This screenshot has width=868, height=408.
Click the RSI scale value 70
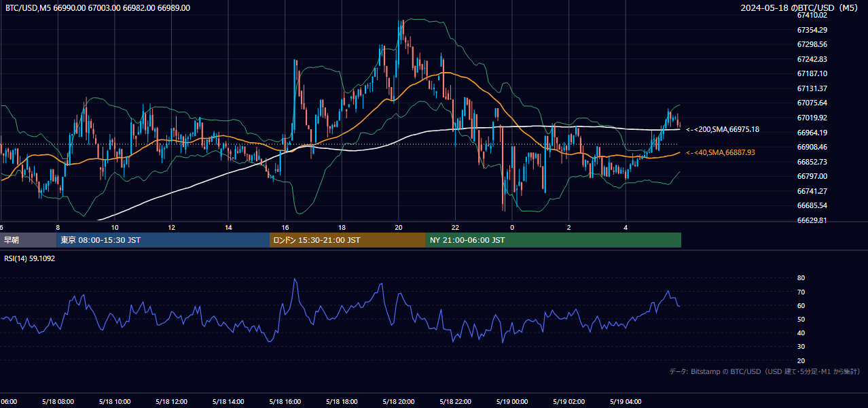tap(801, 292)
